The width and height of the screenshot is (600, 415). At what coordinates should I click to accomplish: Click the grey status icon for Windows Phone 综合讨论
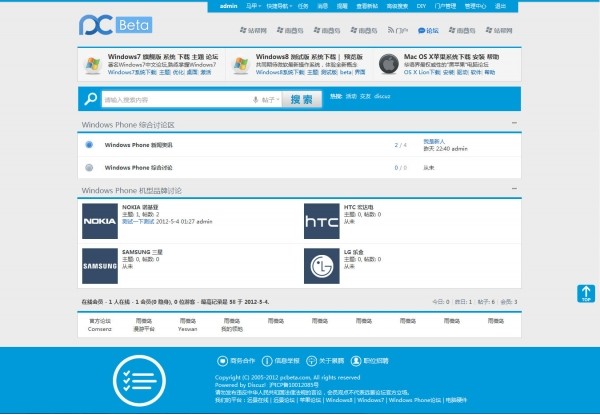(x=89, y=168)
